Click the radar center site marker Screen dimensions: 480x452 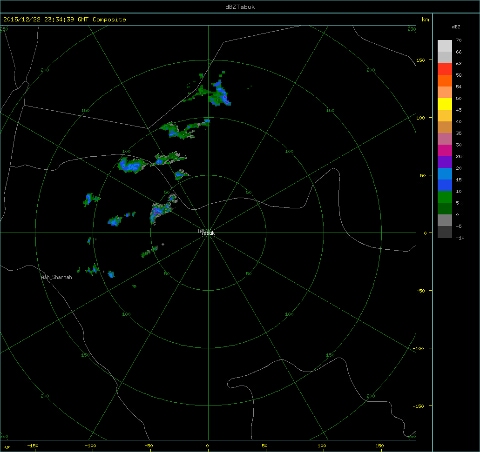(207, 232)
